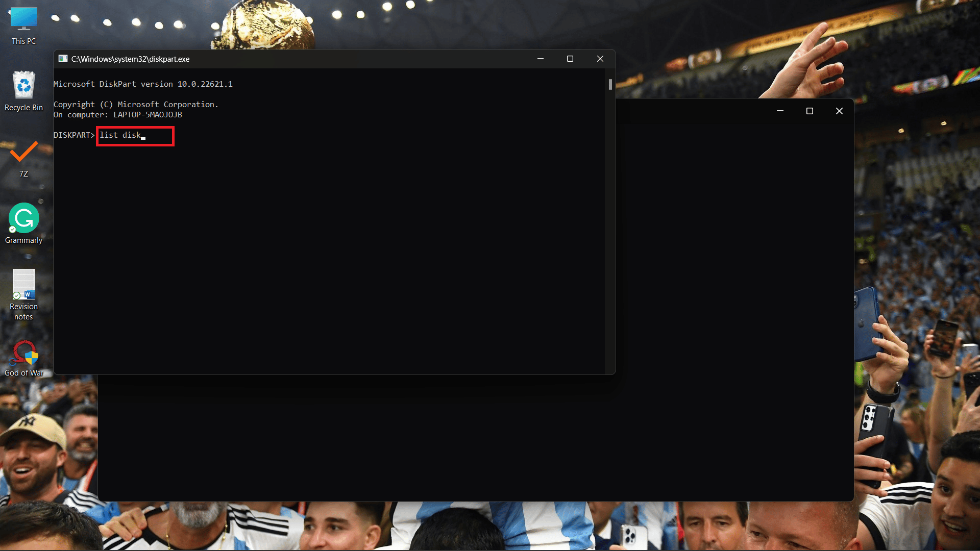
Task: Click the maximize button on second window
Action: click(x=810, y=111)
